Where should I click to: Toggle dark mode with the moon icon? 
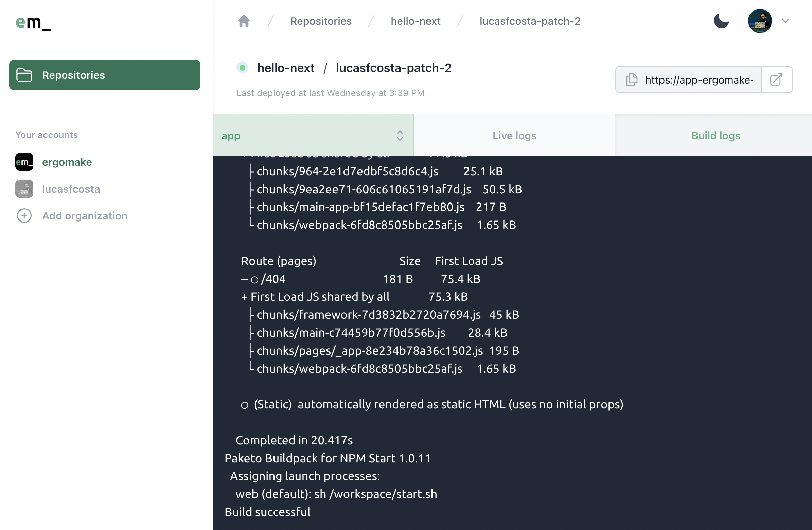(721, 21)
